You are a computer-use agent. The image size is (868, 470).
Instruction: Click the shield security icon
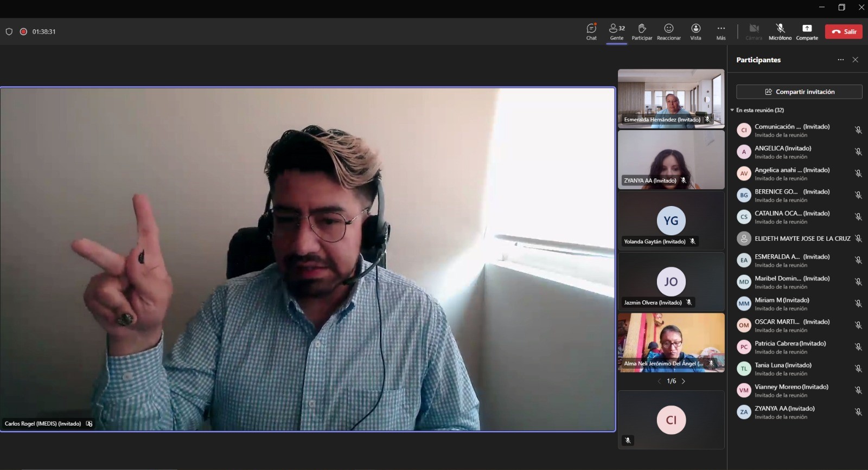click(9, 31)
